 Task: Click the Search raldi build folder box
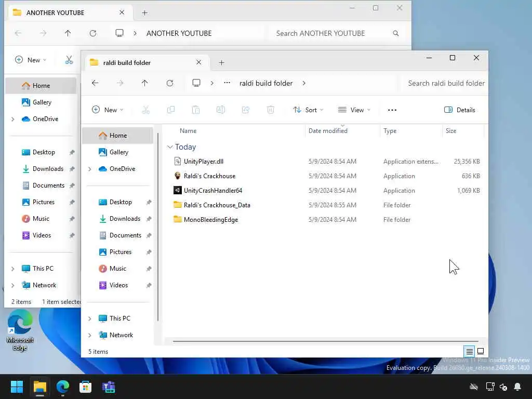445,83
